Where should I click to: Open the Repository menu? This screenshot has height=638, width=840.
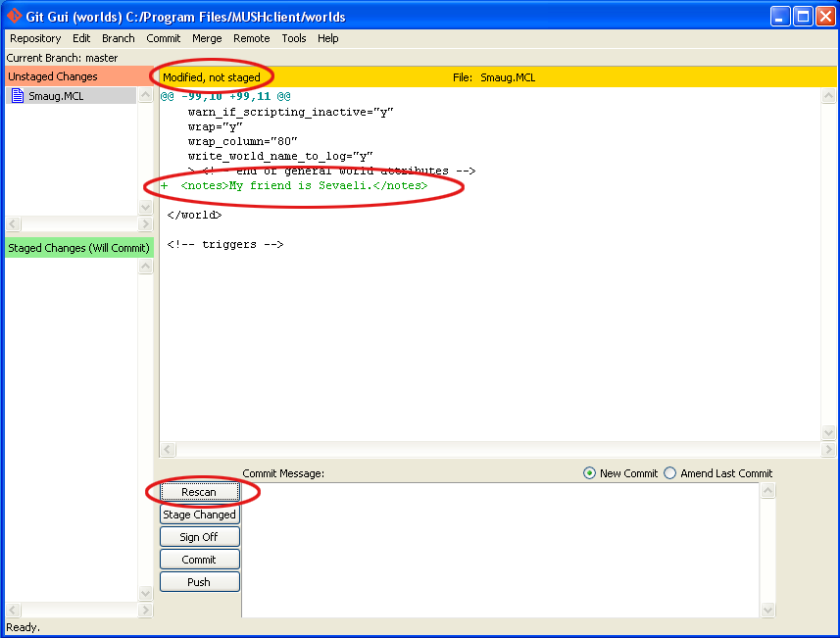pyautogui.click(x=35, y=38)
